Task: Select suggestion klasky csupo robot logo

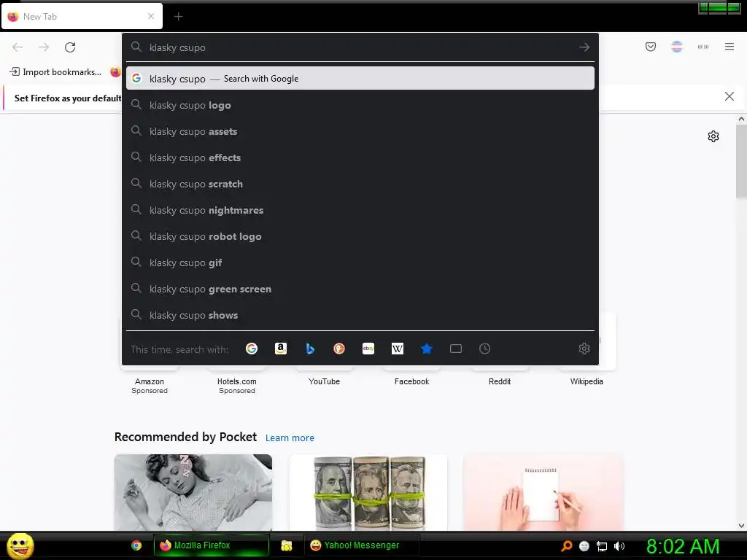Action: [x=360, y=236]
